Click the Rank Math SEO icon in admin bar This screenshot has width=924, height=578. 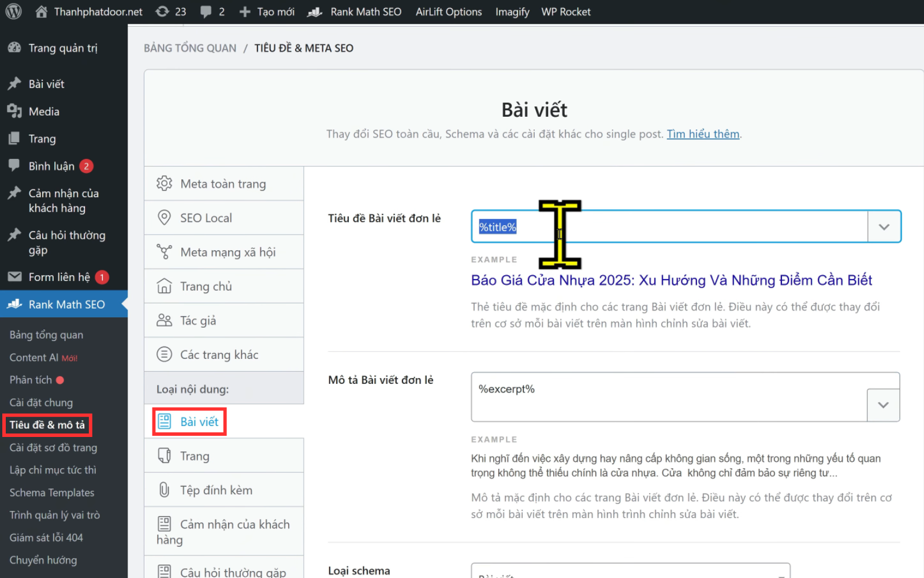coord(315,12)
